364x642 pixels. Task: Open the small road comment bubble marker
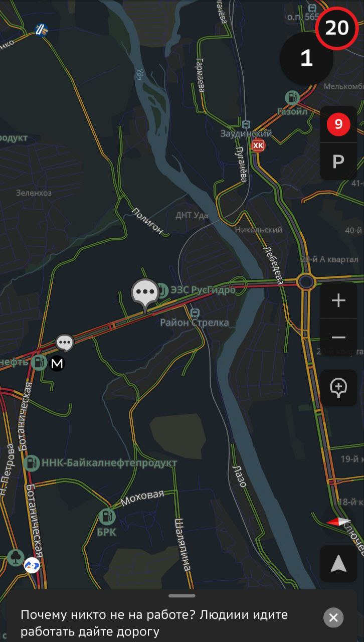coord(65,343)
